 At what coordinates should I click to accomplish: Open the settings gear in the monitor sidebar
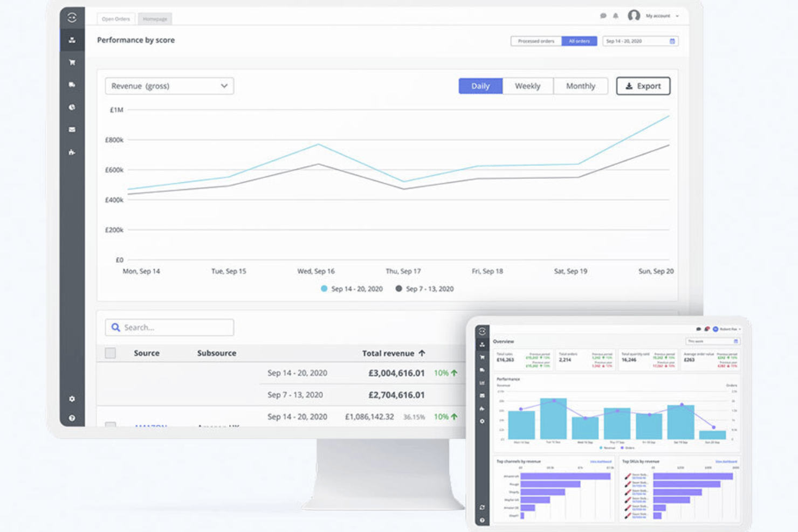pos(72,399)
